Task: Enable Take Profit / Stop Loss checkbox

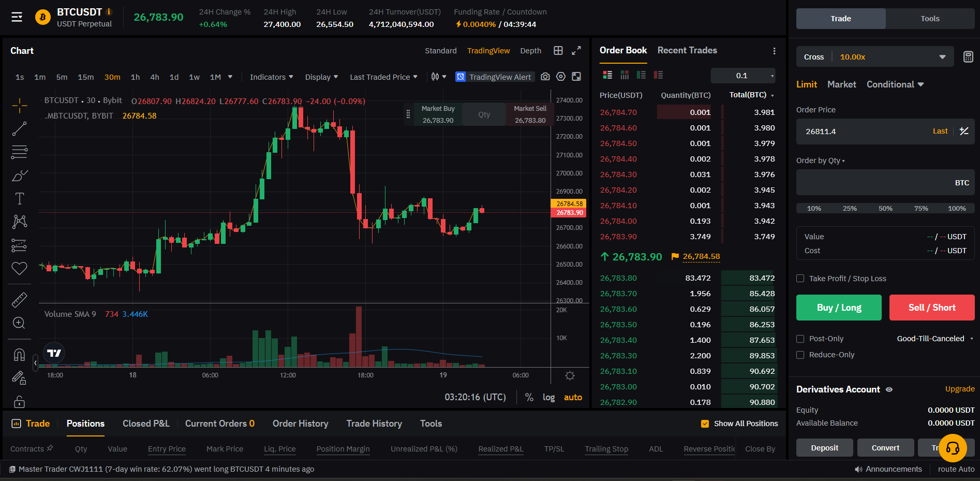Action: [x=800, y=279]
